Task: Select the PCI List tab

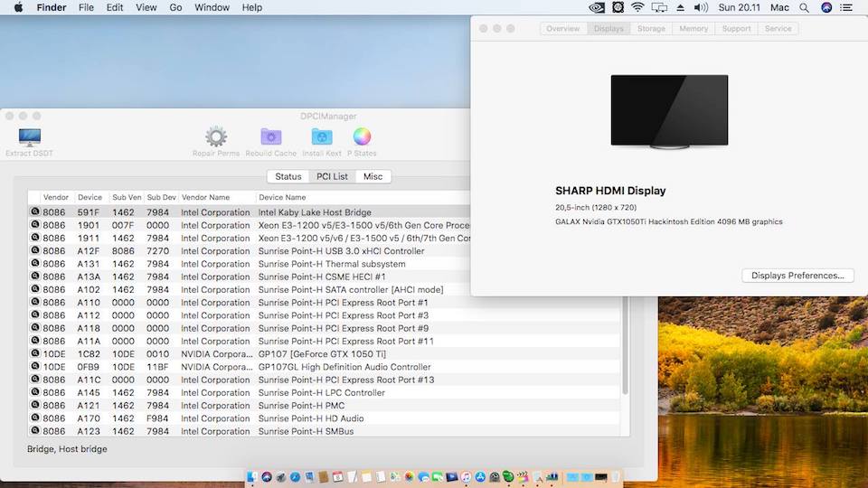Action: pos(332,176)
